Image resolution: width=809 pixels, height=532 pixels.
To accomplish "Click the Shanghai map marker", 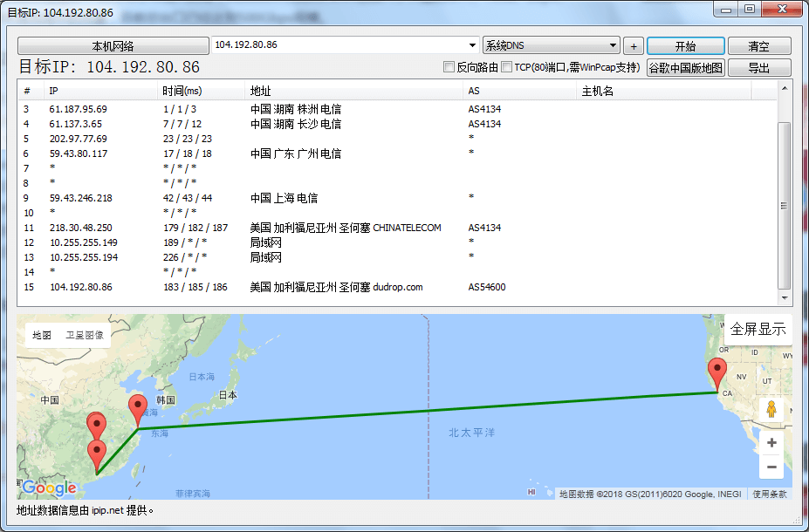I will pyautogui.click(x=138, y=409).
